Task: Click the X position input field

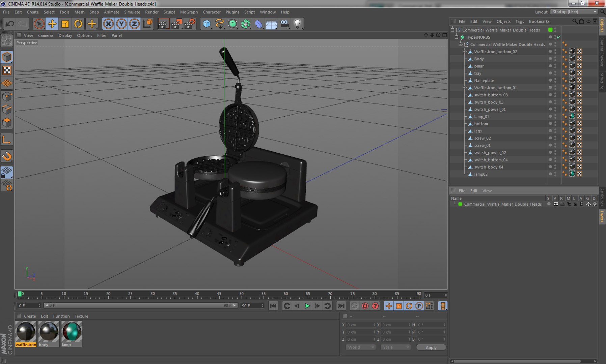Action: point(361,325)
